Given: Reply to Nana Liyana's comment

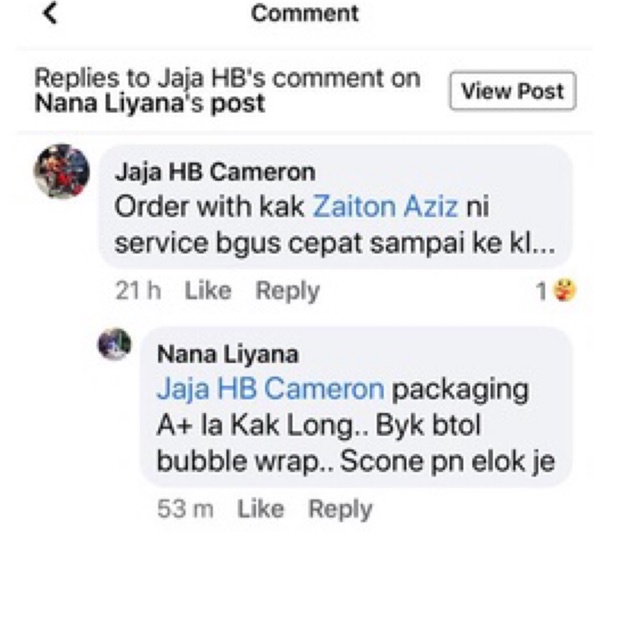Looking at the screenshot, I should 340,510.
